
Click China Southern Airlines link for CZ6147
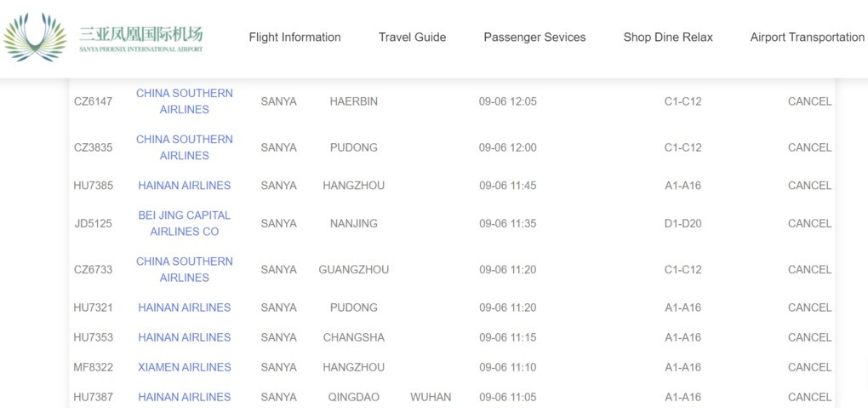[184, 101]
